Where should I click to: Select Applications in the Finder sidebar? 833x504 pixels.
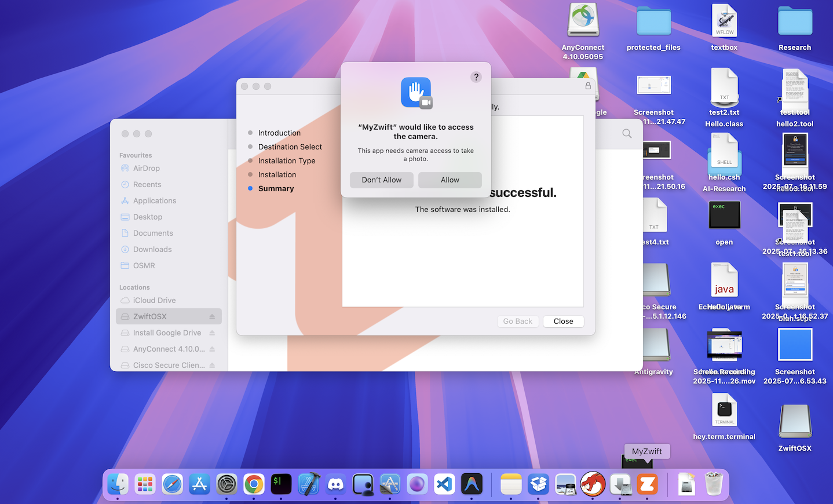[154, 201]
